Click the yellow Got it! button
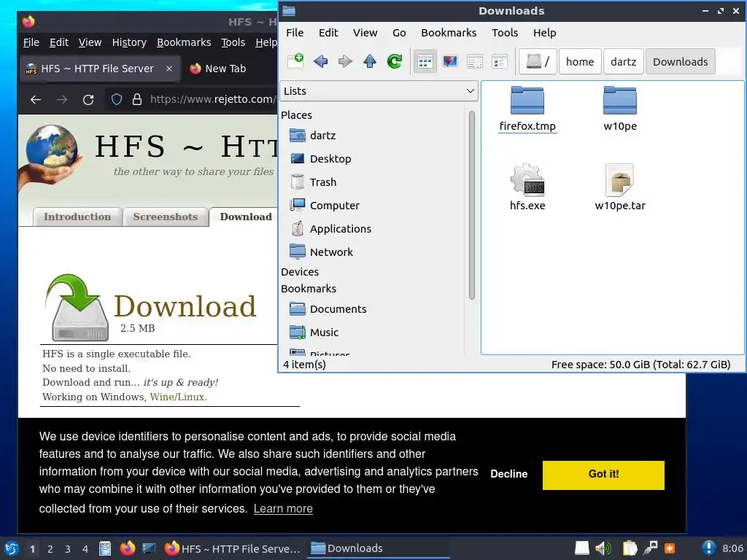747x560 pixels. pos(603,475)
